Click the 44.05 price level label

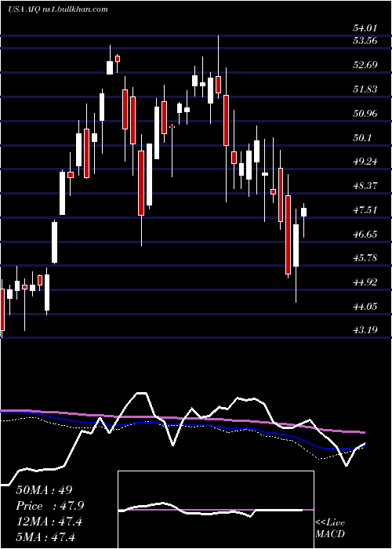click(365, 307)
